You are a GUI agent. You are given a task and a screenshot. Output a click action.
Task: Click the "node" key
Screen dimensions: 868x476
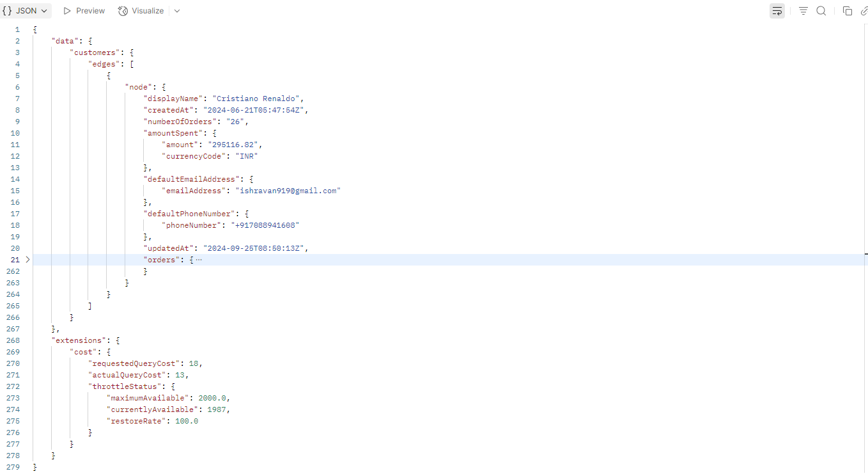coord(139,87)
